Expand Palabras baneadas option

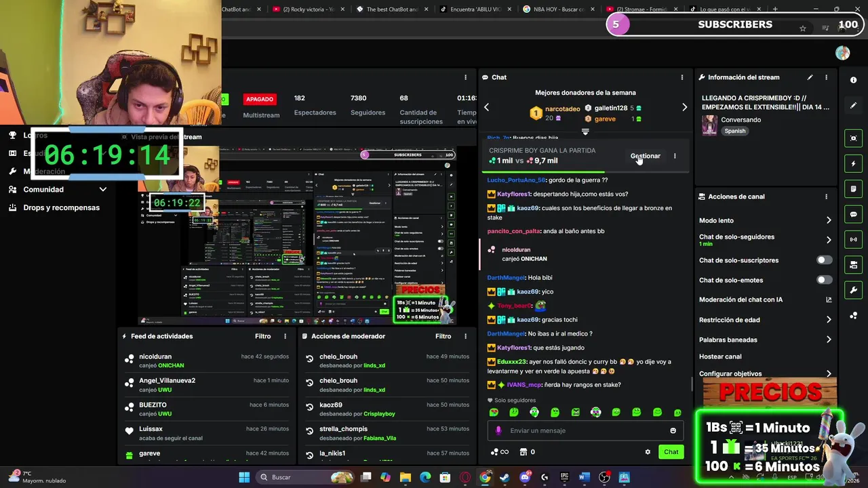(765, 340)
